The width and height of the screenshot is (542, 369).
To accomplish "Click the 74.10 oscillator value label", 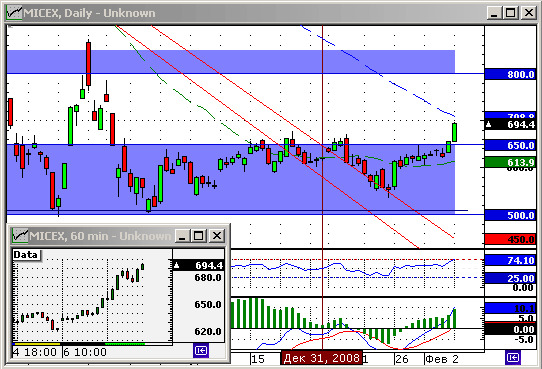I will (511, 260).
